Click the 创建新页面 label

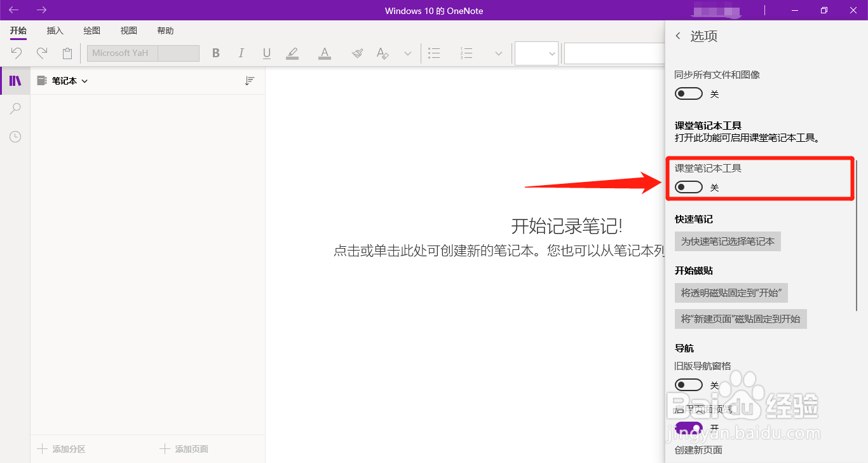(698, 450)
